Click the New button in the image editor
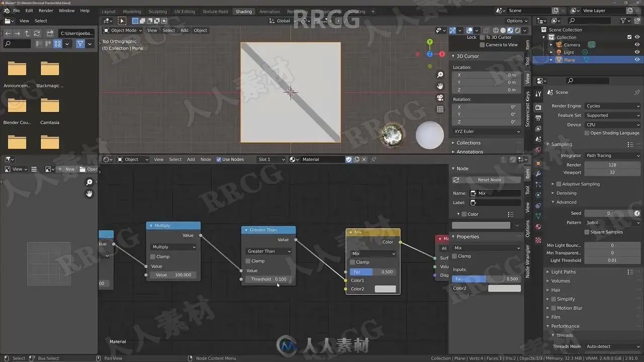Image resolution: width=644 pixels, height=362 pixels. 66,169
